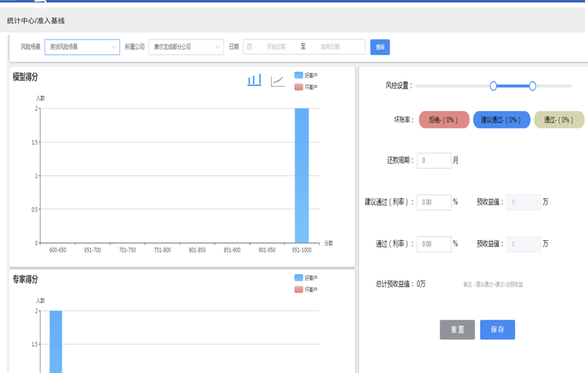
Task: Click the 查询 search button
Action: click(x=380, y=47)
